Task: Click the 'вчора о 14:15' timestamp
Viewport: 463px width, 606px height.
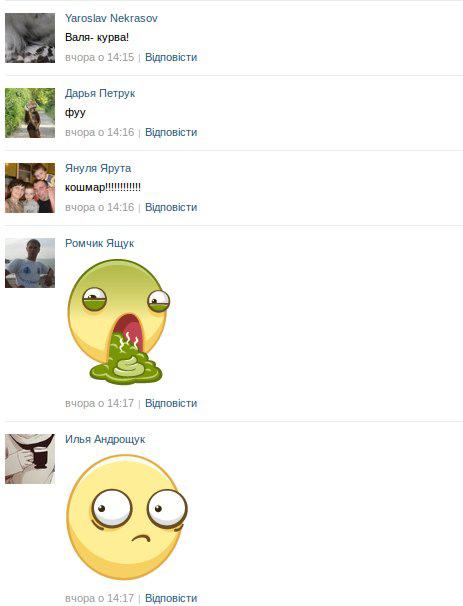Action: tap(99, 57)
